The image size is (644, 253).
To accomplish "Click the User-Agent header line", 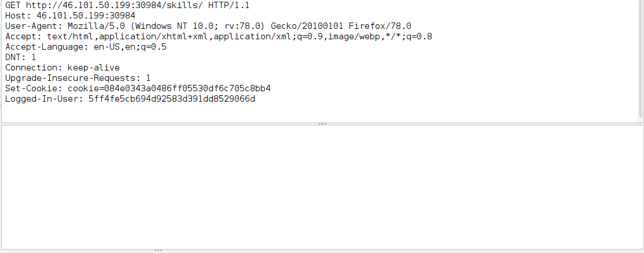I will point(208,26).
